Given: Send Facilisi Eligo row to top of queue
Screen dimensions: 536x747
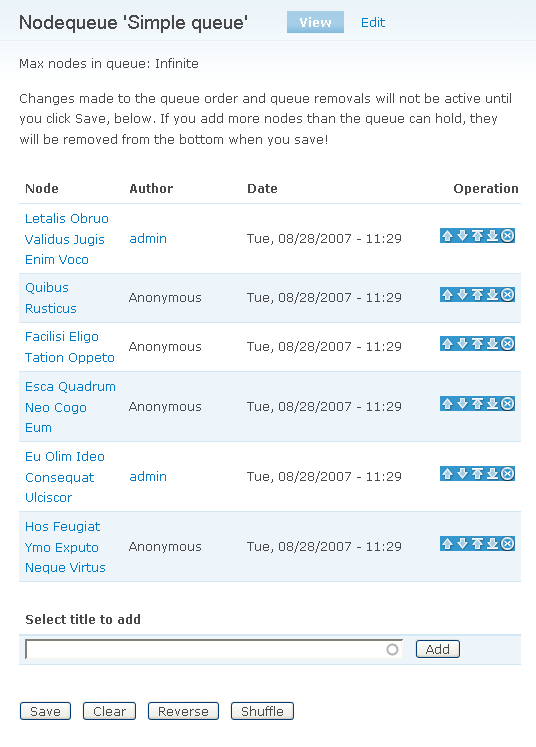Looking at the screenshot, I should click(477, 344).
